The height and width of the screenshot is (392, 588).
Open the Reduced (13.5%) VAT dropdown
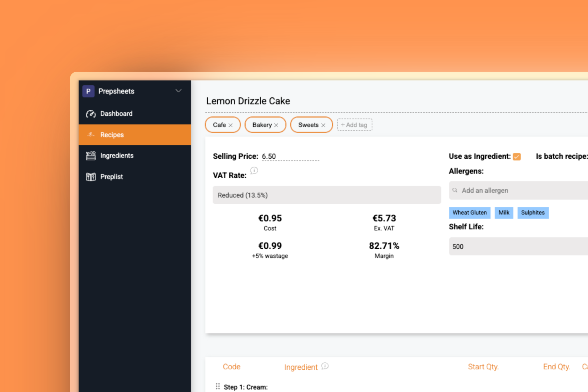(x=327, y=195)
